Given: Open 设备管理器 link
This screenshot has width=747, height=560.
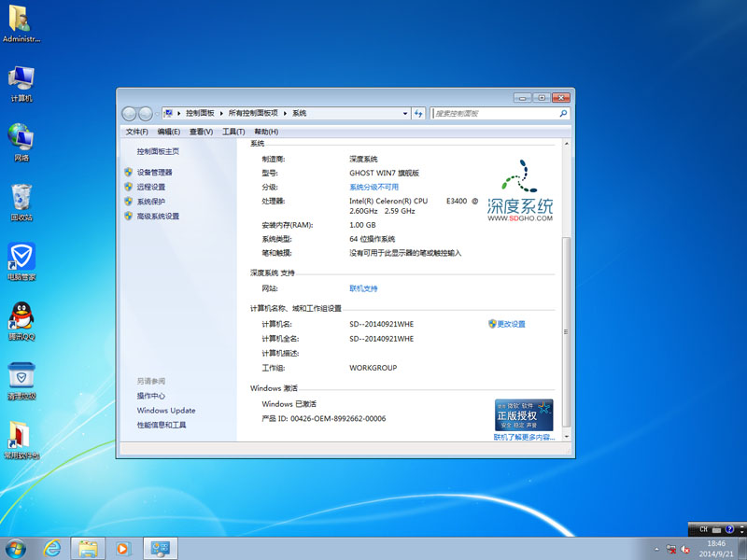Looking at the screenshot, I should 154,173.
